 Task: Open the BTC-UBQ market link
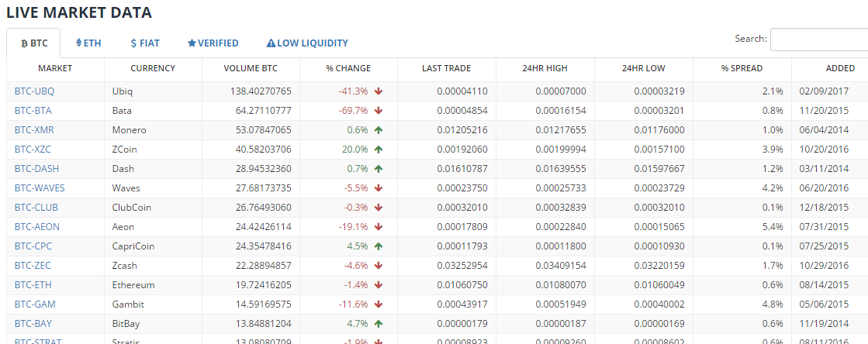tap(34, 91)
